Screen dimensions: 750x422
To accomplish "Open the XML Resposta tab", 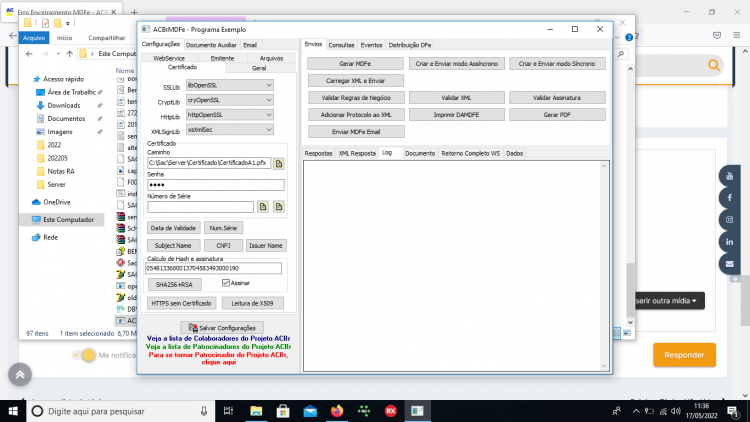I will pos(357,154).
